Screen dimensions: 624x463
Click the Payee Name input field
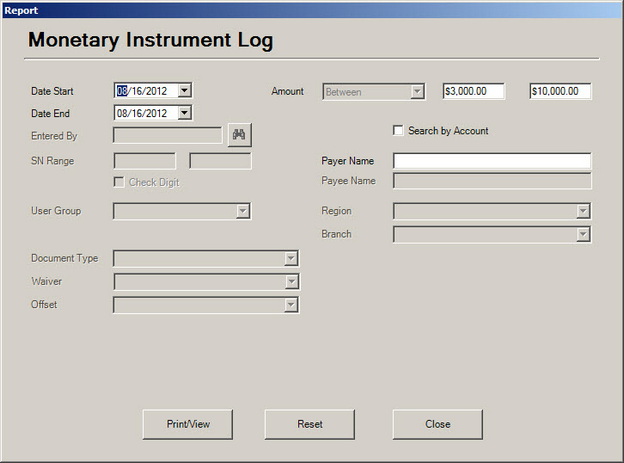(x=492, y=181)
